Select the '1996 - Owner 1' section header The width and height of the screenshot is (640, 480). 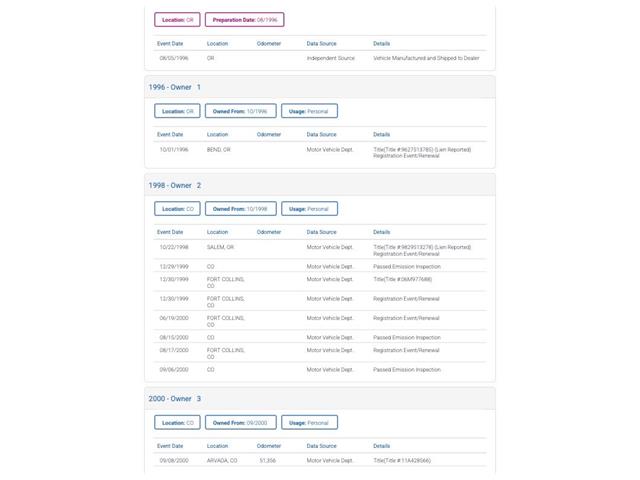pos(320,87)
